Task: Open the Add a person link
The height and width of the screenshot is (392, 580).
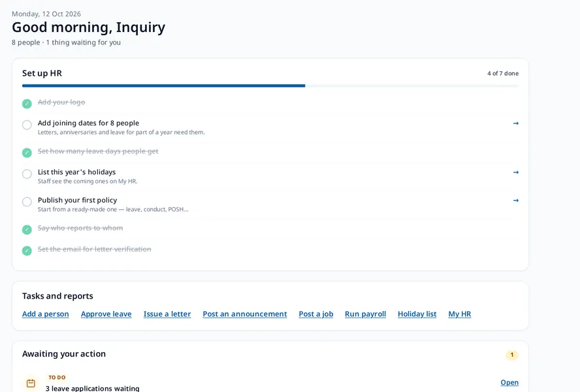Action: (x=46, y=314)
